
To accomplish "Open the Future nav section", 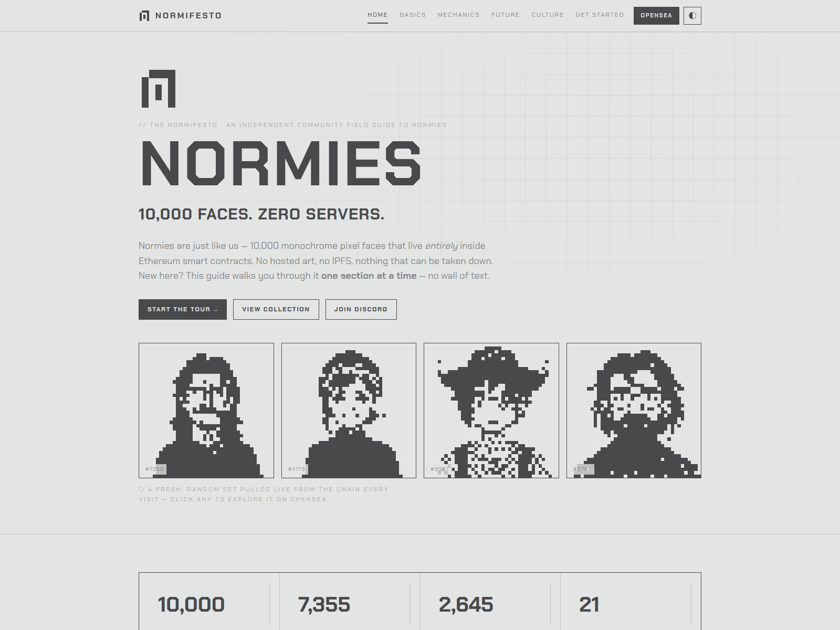I will [506, 15].
